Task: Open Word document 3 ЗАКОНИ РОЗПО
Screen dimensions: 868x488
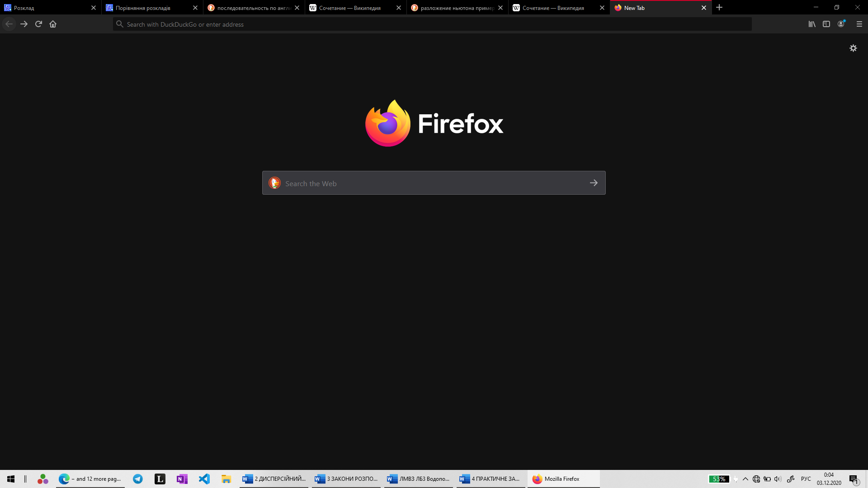Action: [346, 479]
